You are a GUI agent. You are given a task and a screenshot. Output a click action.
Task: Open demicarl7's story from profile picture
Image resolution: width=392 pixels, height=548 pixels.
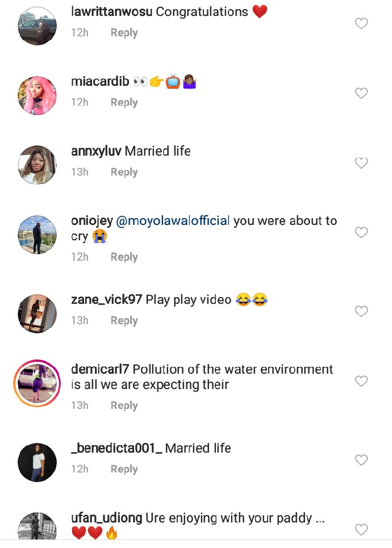(x=37, y=383)
